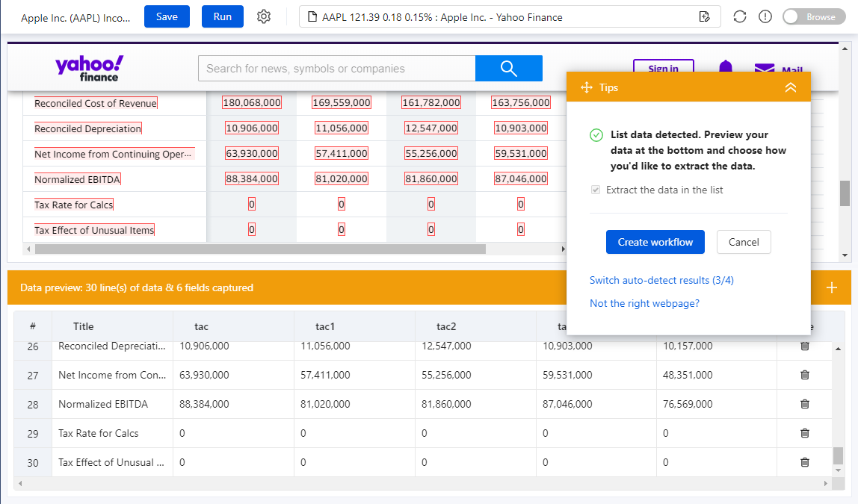Image resolution: width=858 pixels, height=504 pixels.
Task: Click the Cancel button in Tips
Action: click(x=744, y=242)
